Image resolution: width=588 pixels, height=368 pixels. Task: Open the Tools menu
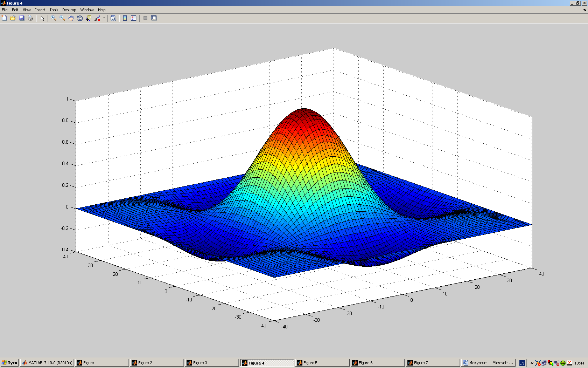point(54,10)
